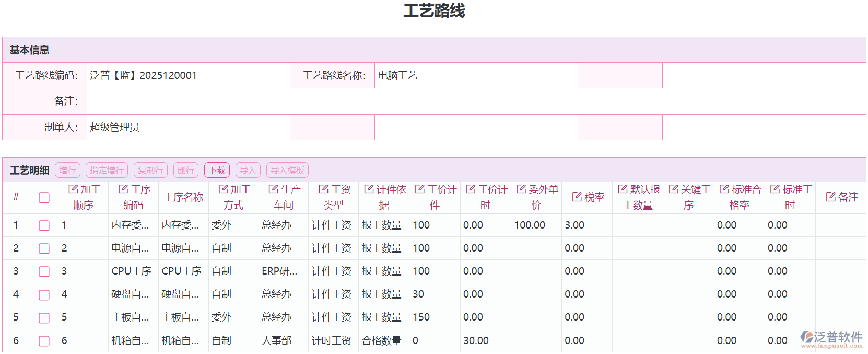Screen dimensions: 868x354
Task: Click edit icon beside 税率 header
Action: click(x=577, y=197)
